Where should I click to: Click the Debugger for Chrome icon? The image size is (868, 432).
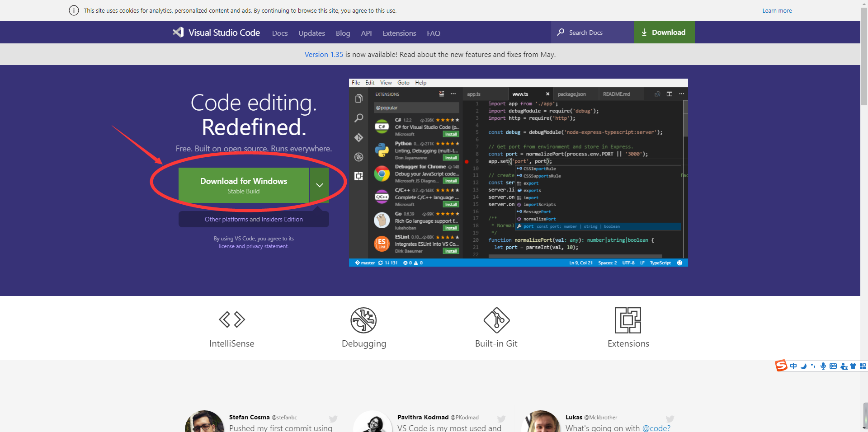[382, 174]
